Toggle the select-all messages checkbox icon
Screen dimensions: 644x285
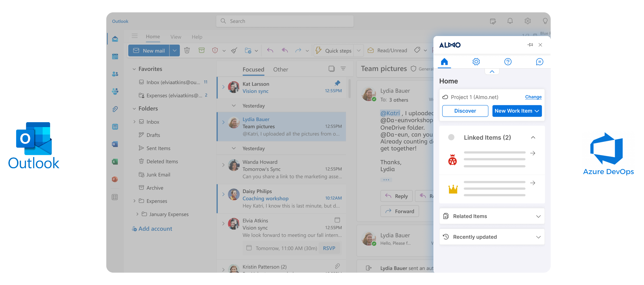[x=332, y=69]
